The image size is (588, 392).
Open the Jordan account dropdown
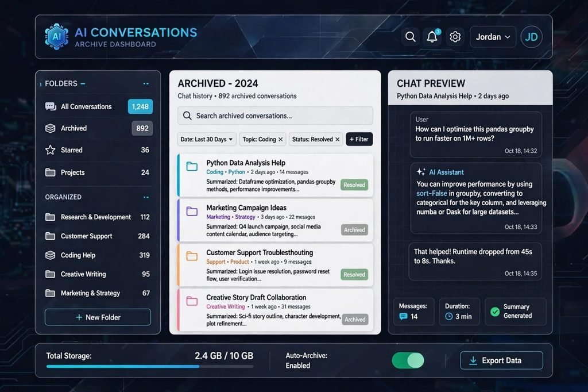tap(493, 37)
